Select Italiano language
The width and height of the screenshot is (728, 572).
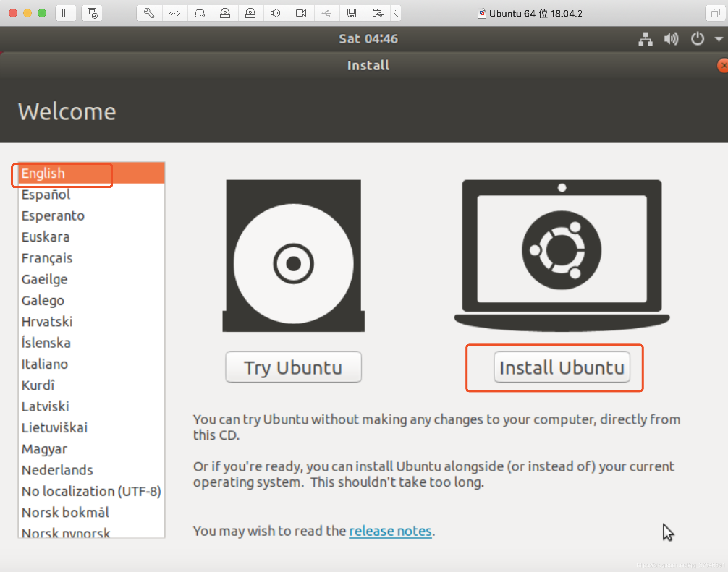[x=92, y=364]
